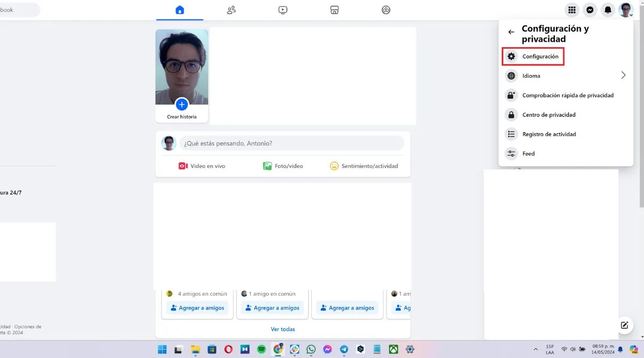Viewport: 644px width, 358px height.
Task: Open the Home feed icon
Action: tap(180, 10)
